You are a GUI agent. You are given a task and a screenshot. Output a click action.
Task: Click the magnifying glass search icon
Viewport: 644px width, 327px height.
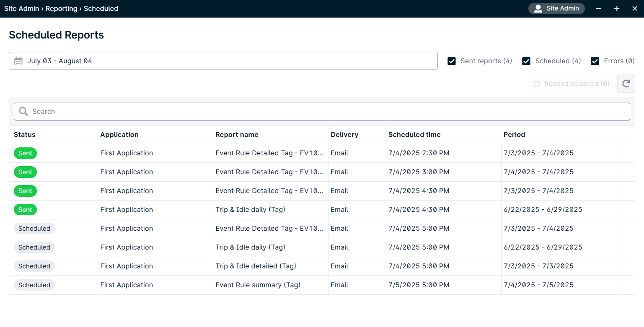(23, 111)
